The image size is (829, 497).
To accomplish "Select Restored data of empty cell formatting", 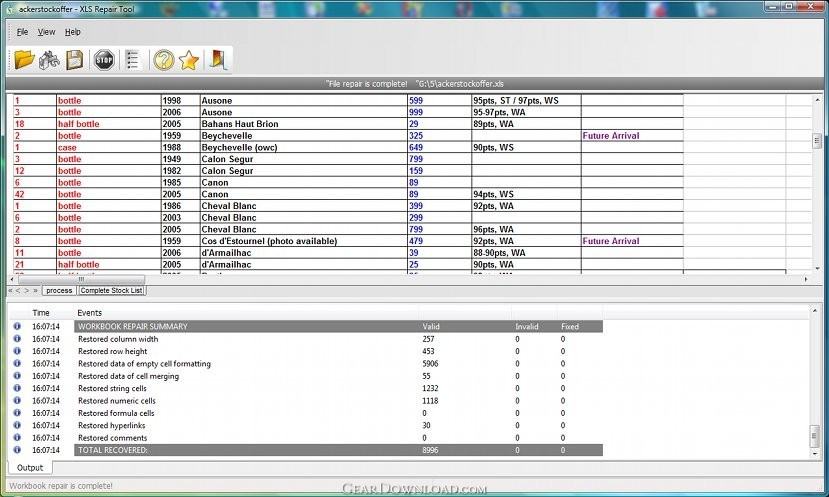I will point(338,363).
